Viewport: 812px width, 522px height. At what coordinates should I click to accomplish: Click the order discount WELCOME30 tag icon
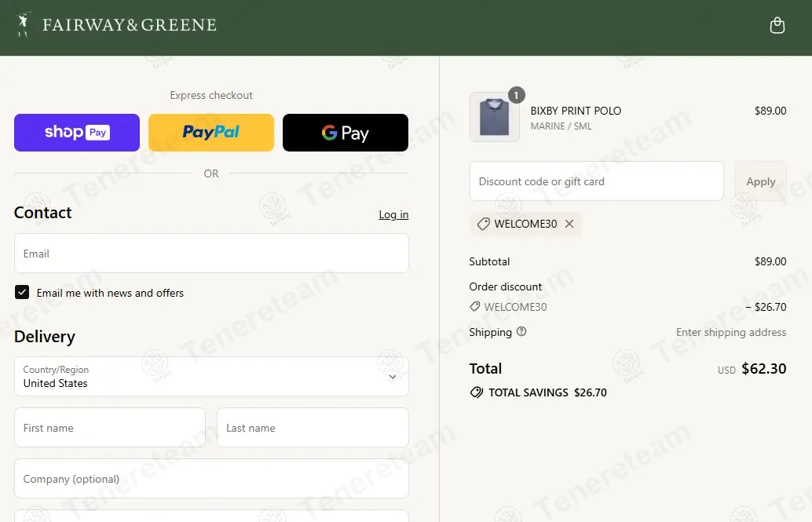474,307
